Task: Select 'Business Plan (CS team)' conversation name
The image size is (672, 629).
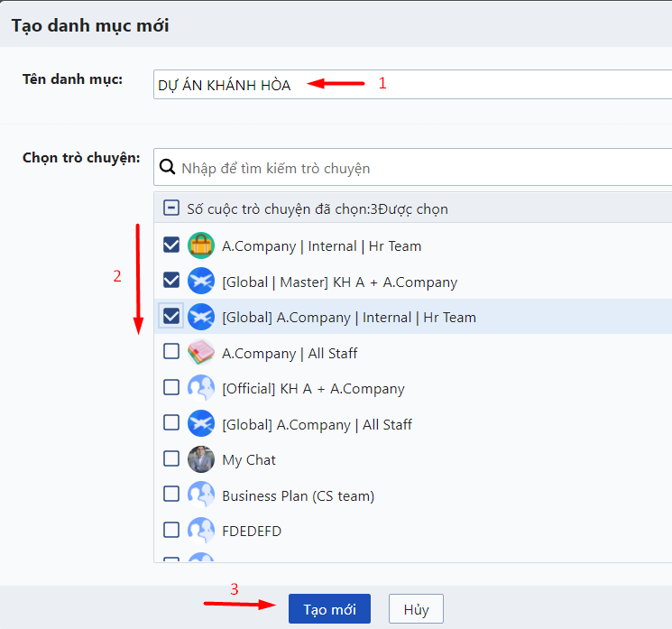Action: tap(299, 495)
